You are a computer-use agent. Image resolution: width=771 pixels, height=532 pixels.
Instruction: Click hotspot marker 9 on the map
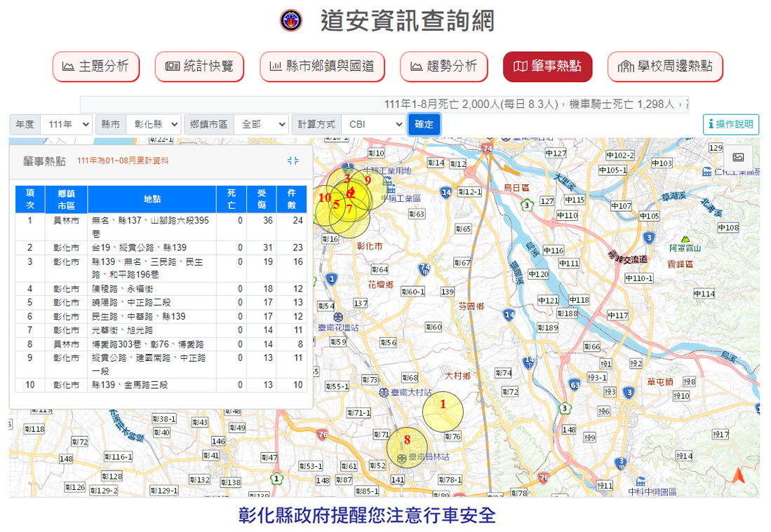pos(368,180)
